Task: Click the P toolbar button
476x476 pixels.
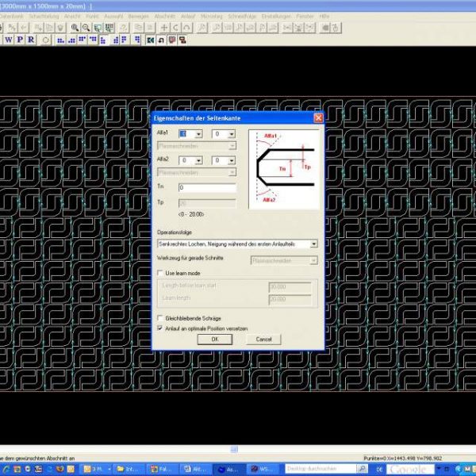Action: point(20,40)
